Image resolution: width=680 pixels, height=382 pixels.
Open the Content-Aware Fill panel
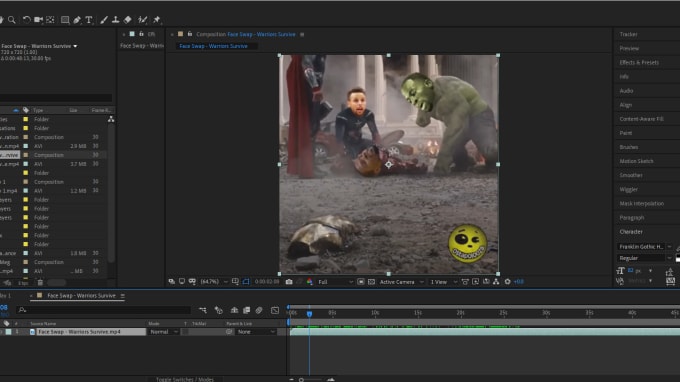pyautogui.click(x=641, y=119)
